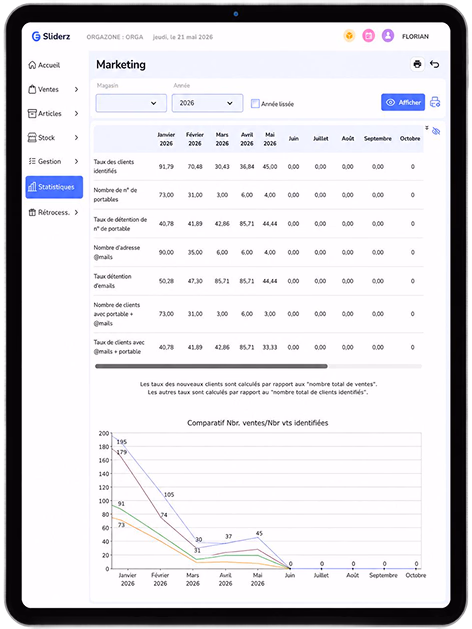This screenshot has width=472, height=629.
Task: Open the Gestion sidebar menu
Action: pyautogui.click(x=54, y=161)
